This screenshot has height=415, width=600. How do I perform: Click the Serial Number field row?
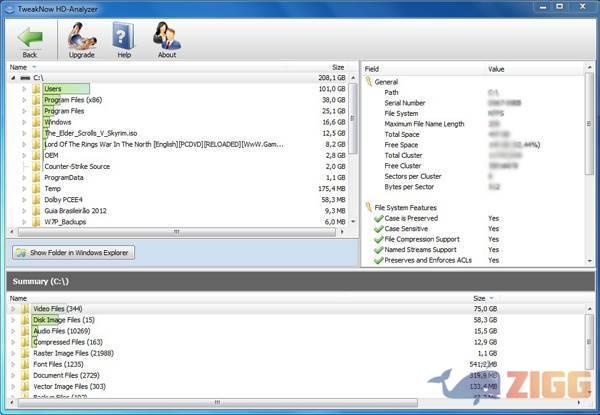point(404,103)
